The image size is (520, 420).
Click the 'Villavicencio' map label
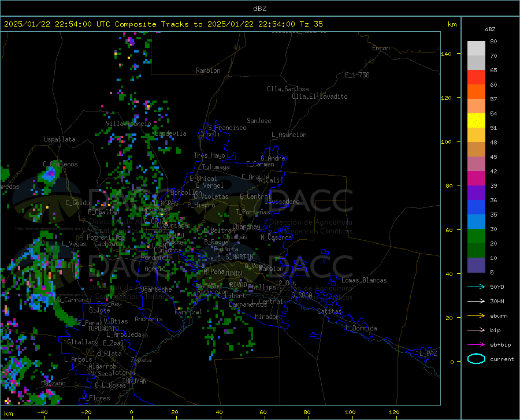128,124
